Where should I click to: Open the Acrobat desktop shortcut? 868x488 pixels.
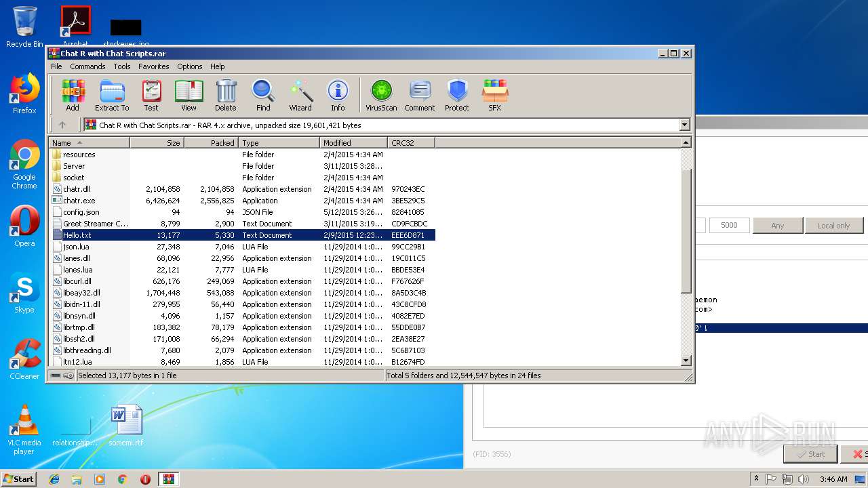tap(76, 24)
